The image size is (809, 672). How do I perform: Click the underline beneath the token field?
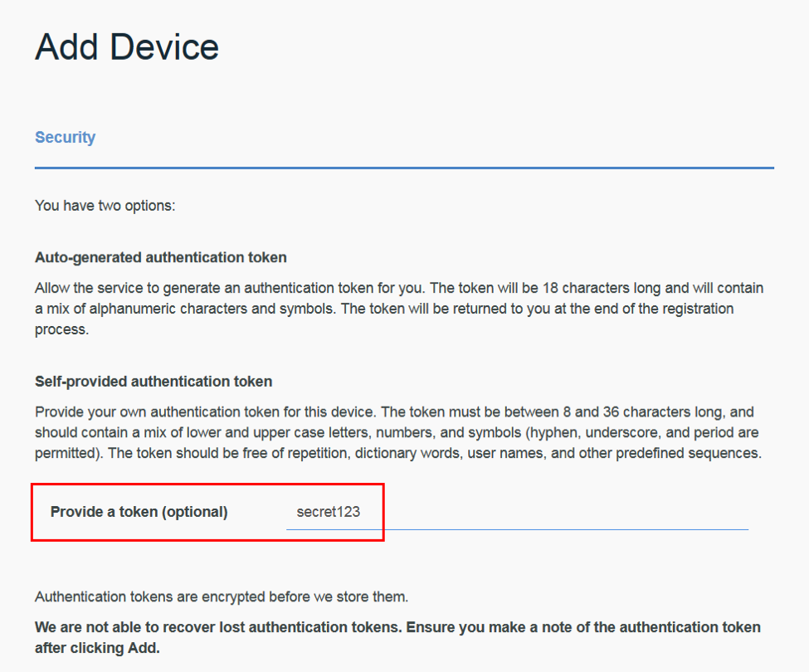(x=514, y=526)
